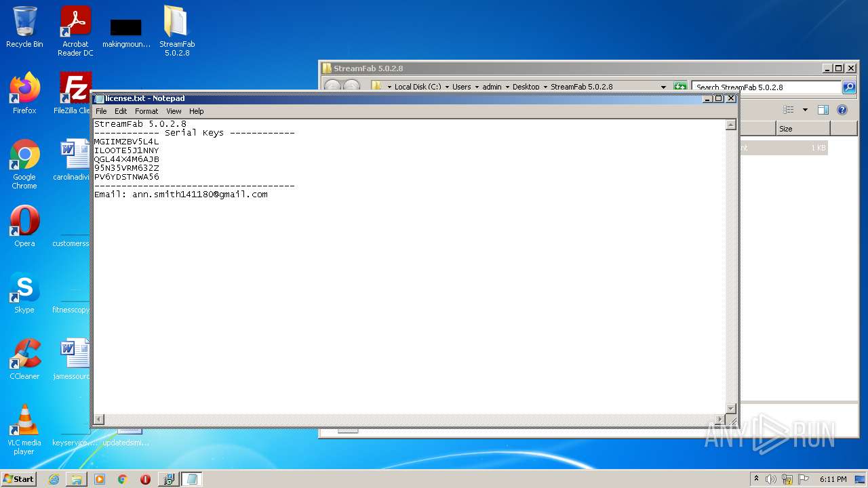Click the serial key PV6YDSTNWA56

pyautogui.click(x=126, y=177)
